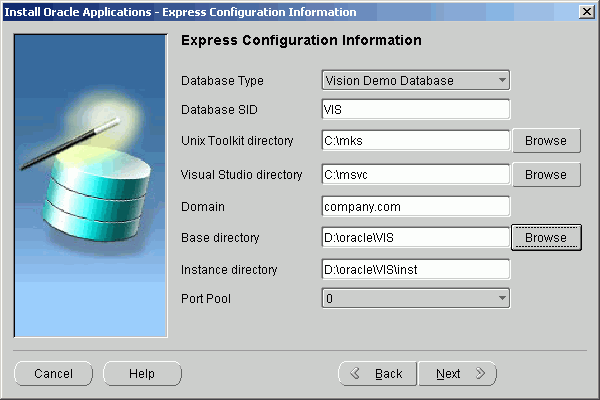Click the Database Type label
The height and width of the screenshot is (400, 600).
(x=222, y=81)
